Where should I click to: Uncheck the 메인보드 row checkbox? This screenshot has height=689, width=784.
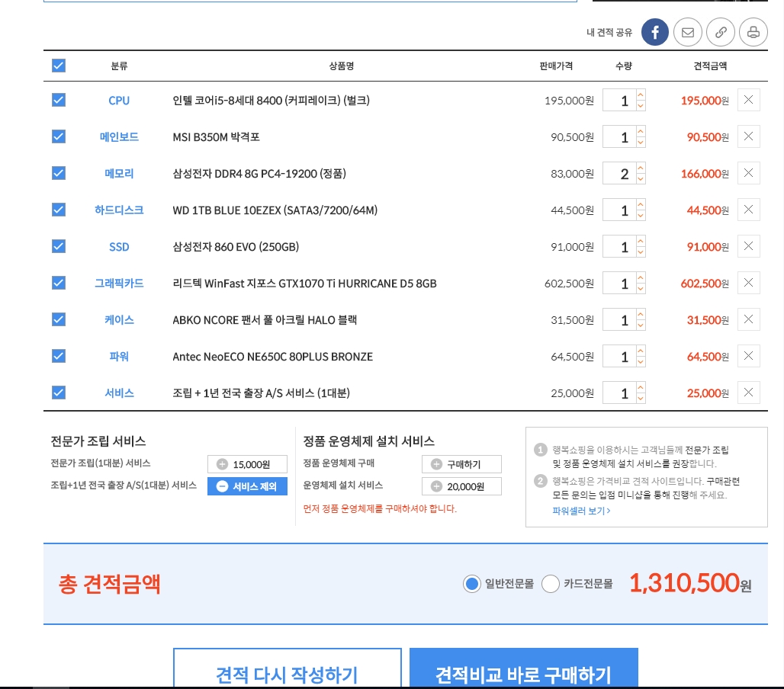[59, 136]
